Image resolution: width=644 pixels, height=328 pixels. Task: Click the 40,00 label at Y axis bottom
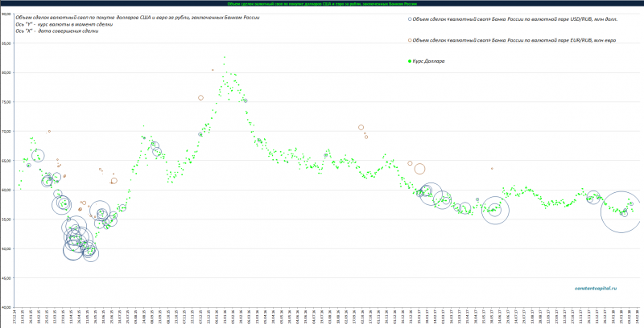click(x=6, y=307)
